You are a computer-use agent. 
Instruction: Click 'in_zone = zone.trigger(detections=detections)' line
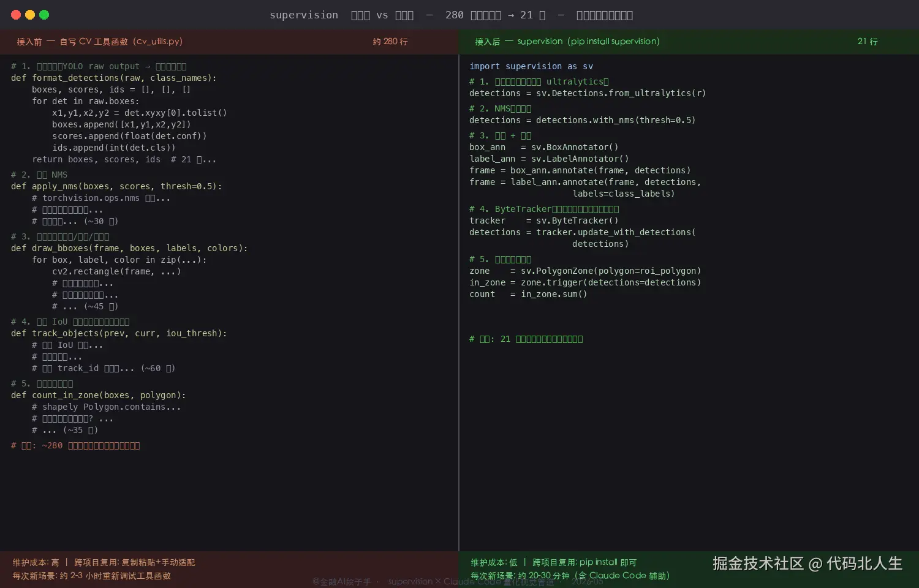coord(585,282)
